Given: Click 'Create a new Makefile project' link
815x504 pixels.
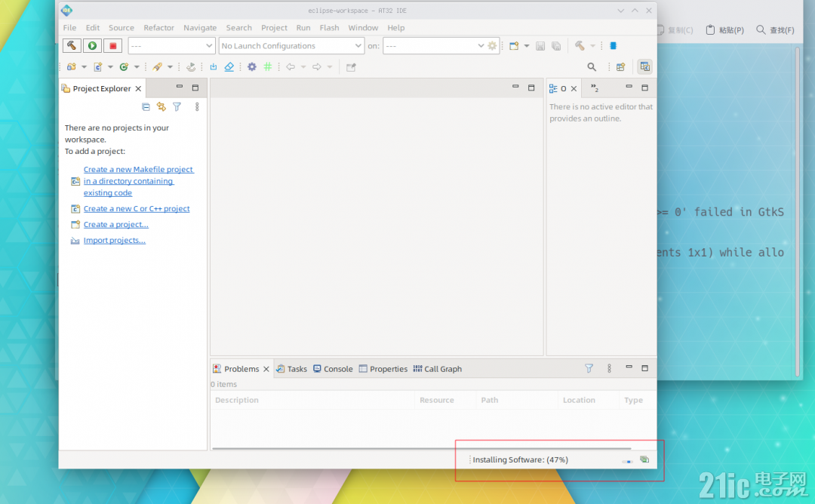Looking at the screenshot, I should pyautogui.click(x=138, y=181).
